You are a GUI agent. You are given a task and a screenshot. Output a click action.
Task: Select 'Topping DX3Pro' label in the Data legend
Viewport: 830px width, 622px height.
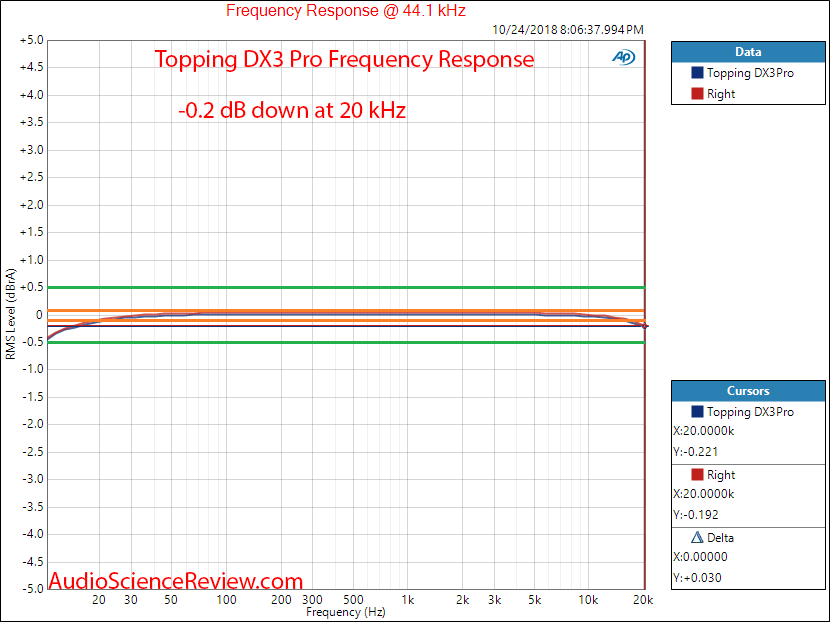pos(750,73)
